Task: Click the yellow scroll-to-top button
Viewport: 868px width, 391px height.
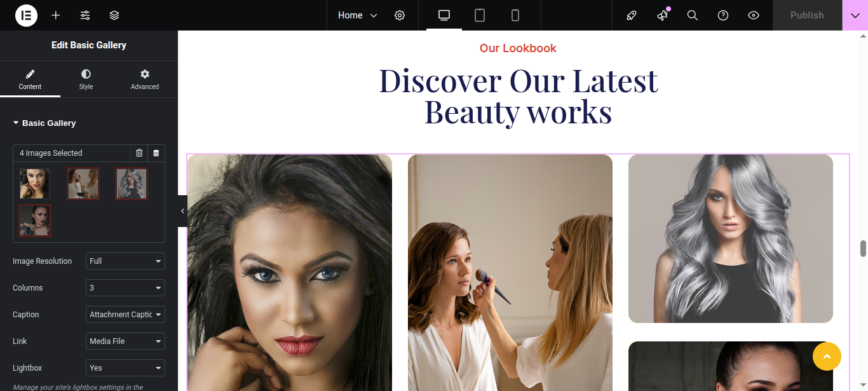Action: click(827, 356)
